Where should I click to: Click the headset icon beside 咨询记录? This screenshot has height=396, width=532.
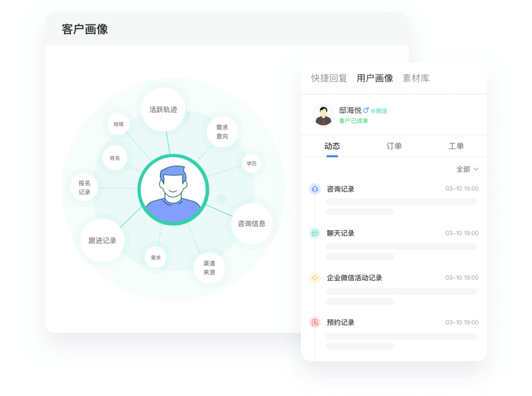315,189
